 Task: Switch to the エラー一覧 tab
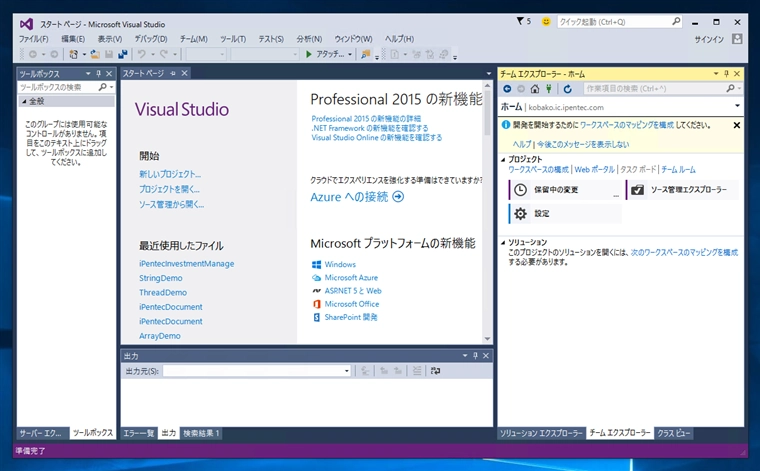[139, 433]
